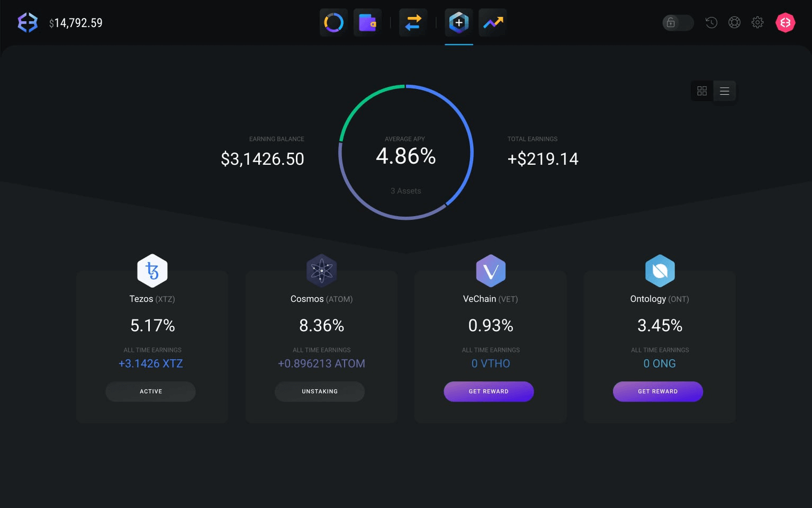
Task: Click the VeChain (VET) title
Action: [491, 299]
